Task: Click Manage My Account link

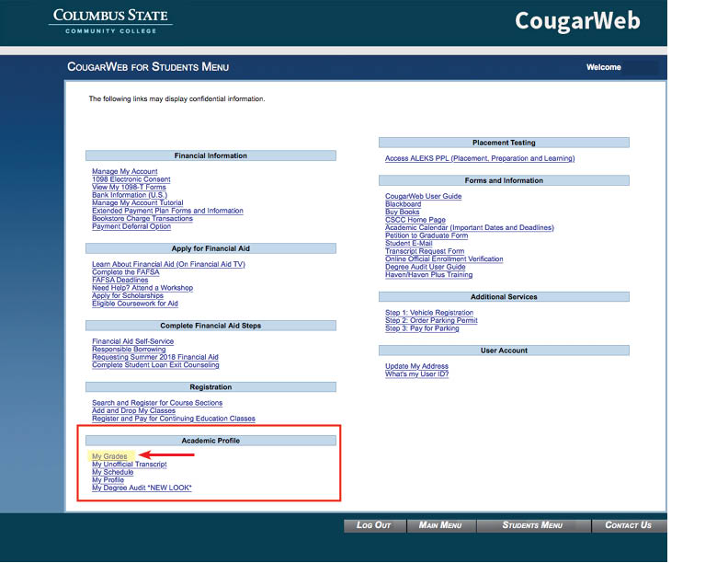Action: 124,172
